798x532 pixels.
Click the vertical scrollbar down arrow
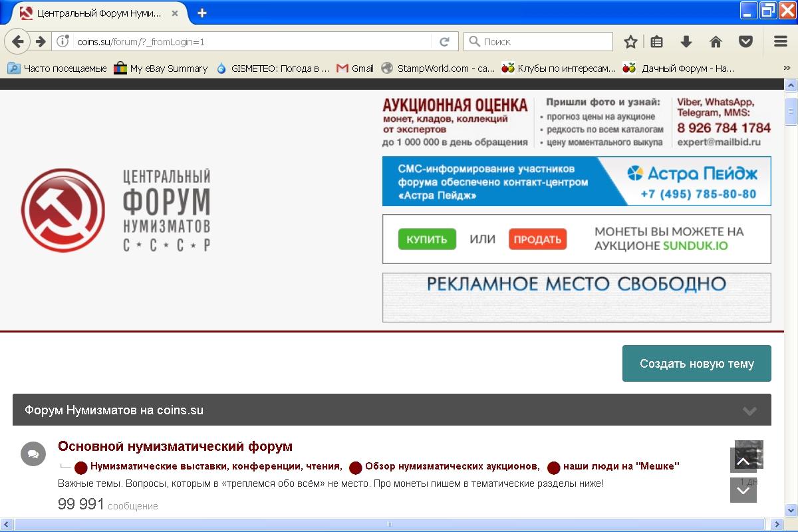click(x=791, y=511)
